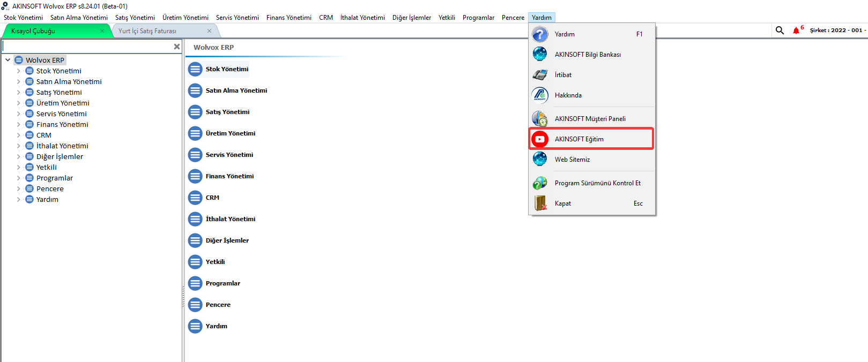Screen dimensions: 868x362
Task: Expand the Finans Yönetimi tree node
Action: click(x=18, y=124)
